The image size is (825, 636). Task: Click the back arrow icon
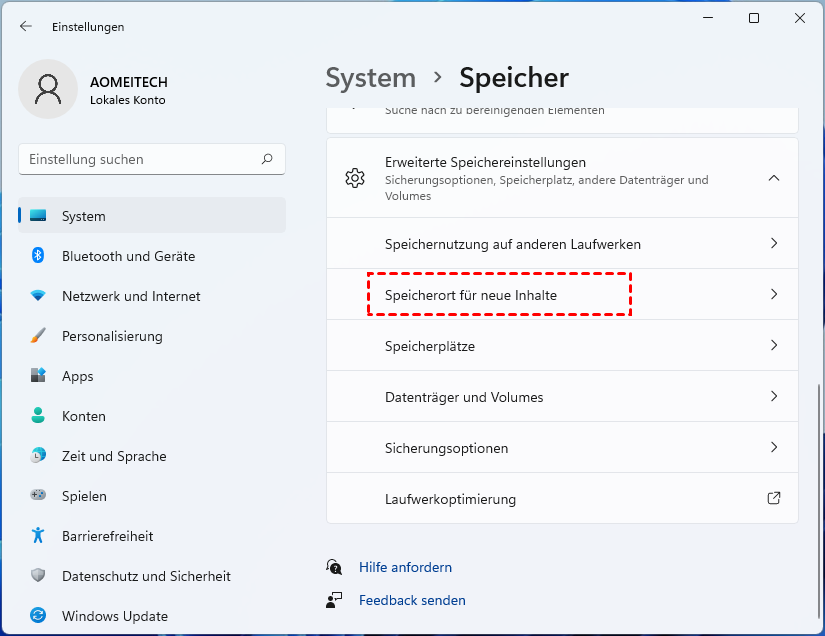tap(26, 27)
